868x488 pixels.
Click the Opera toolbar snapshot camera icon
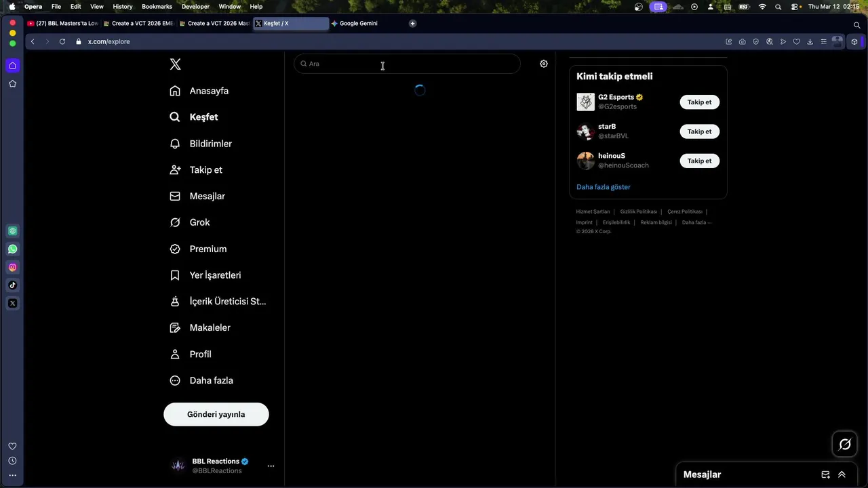pyautogui.click(x=743, y=41)
